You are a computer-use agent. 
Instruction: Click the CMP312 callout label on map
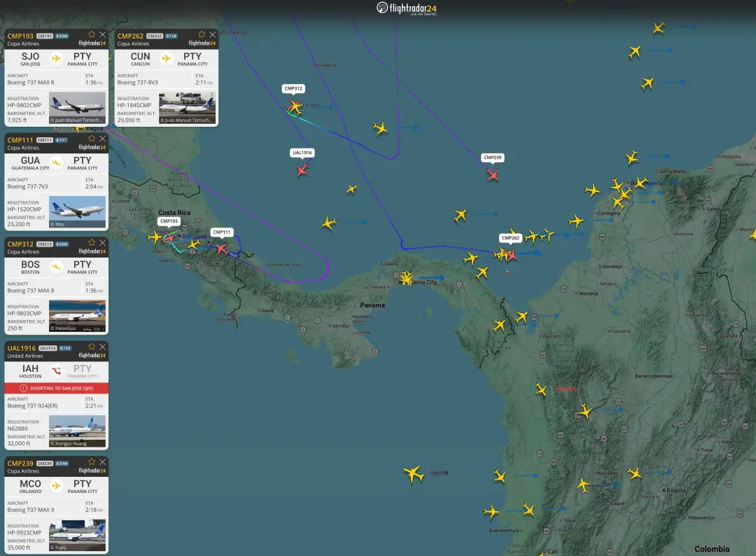point(293,88)
